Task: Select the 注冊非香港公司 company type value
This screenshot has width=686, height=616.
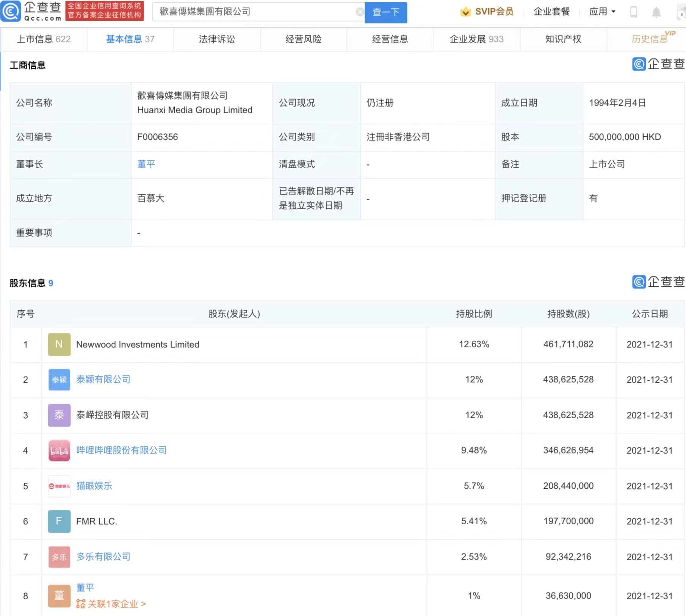Action: (398, 137)
